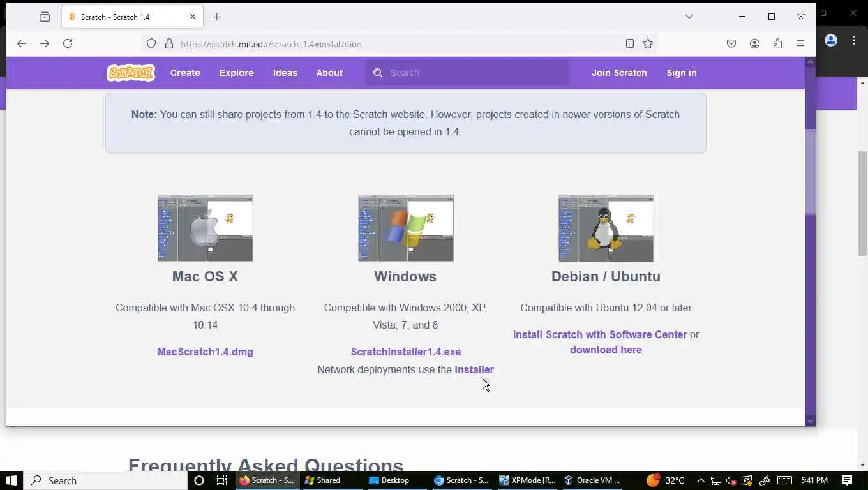Image resolution: width=868 pixels, height=490 pixels.
Task: Open the Oracle VM taskbar item
Action: click(592, 480)
